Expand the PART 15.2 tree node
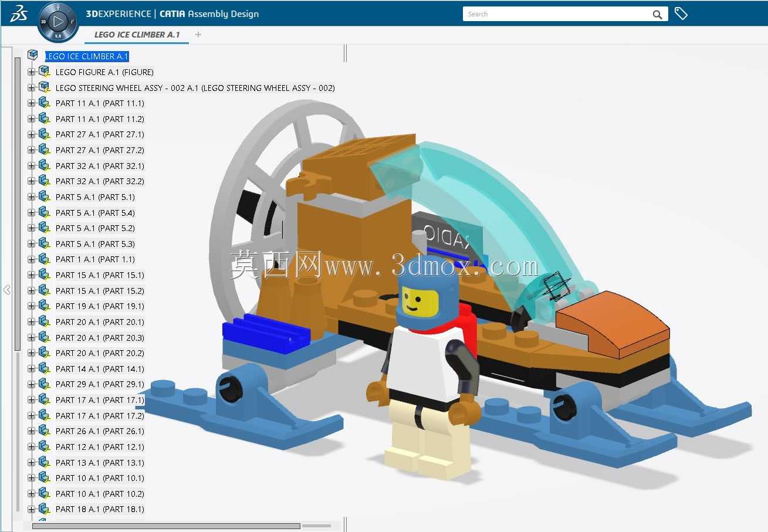Screen dimensions: 768x532 click(32, 291)
